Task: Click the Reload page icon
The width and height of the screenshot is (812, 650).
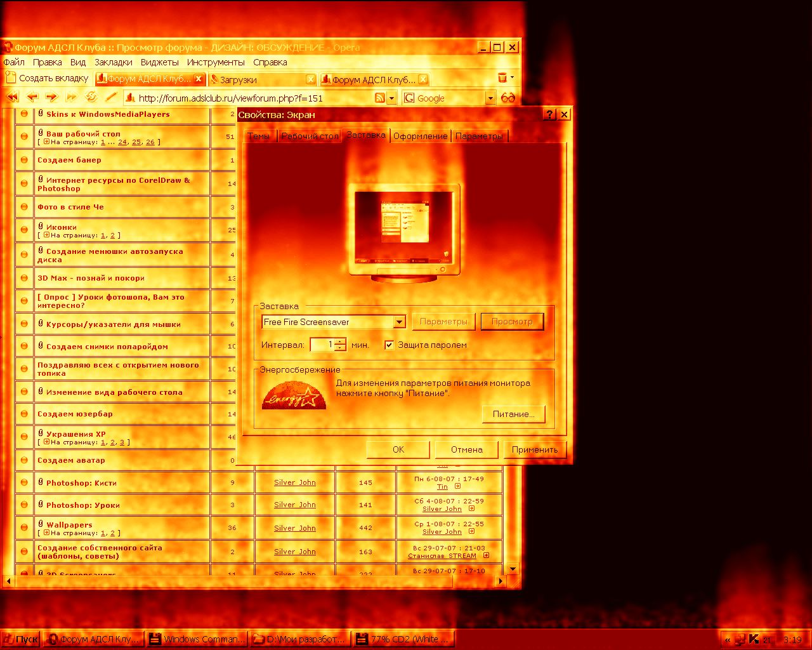Action: click(x=91, y=97)
